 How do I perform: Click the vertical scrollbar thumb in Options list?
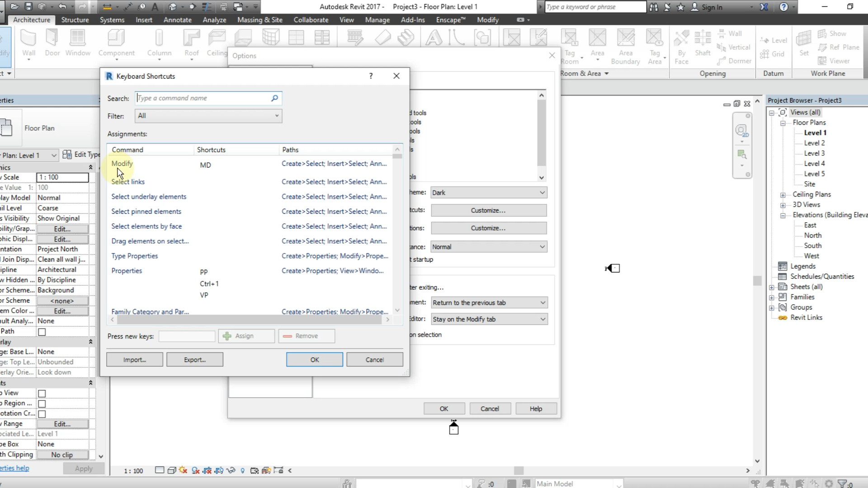(x=542, y=133)
